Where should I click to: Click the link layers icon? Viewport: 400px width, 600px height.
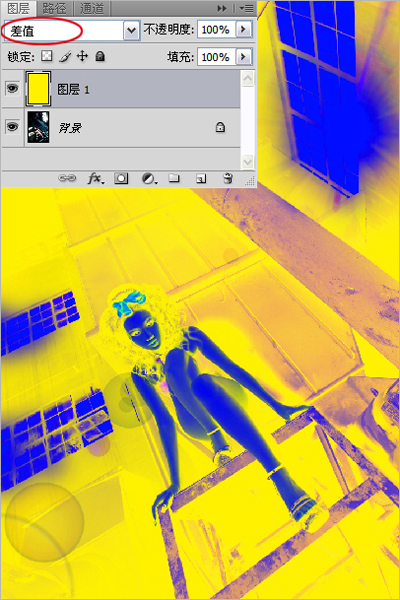coord(67,178)
